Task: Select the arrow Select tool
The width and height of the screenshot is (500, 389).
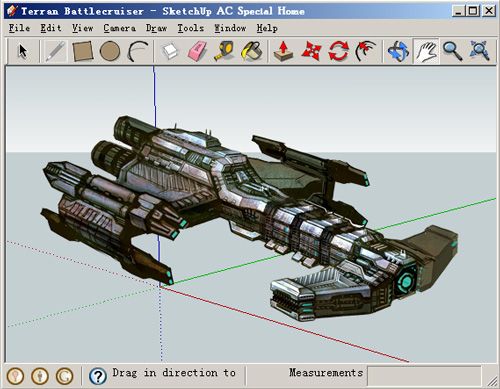Action: (x=23, y=51)
